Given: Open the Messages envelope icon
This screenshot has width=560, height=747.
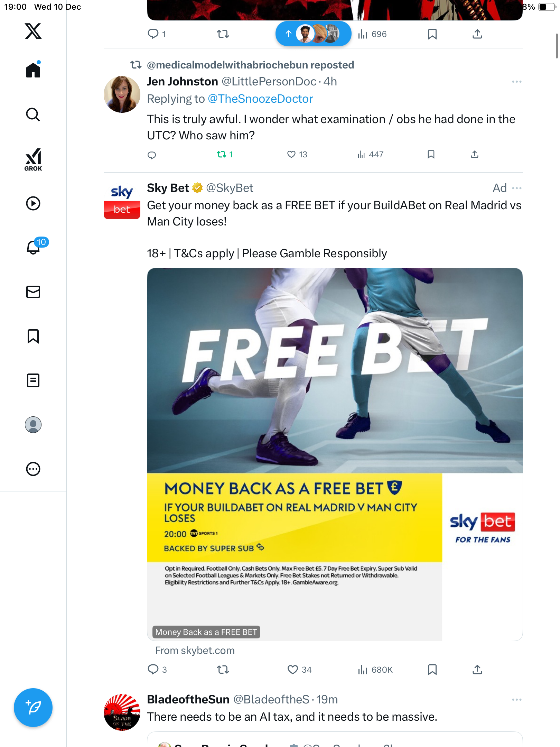Looking at the screenshot, I should click(33, 292).
